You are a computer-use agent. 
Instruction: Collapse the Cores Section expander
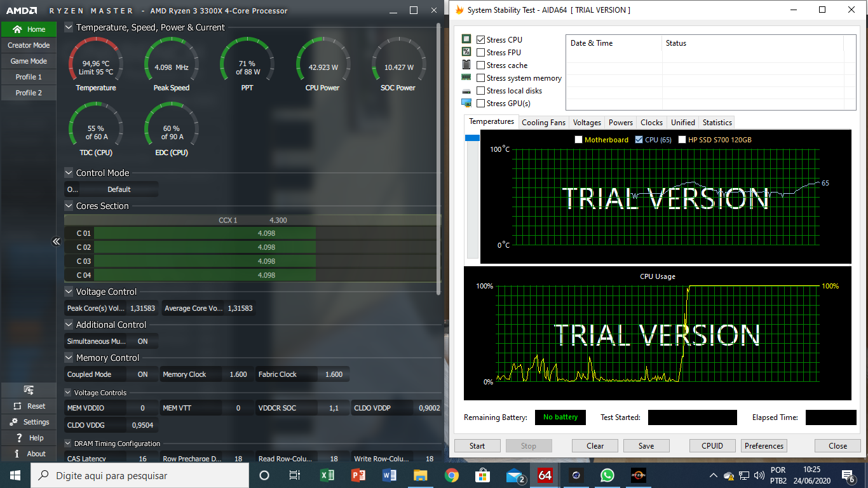tap(69, 206)
